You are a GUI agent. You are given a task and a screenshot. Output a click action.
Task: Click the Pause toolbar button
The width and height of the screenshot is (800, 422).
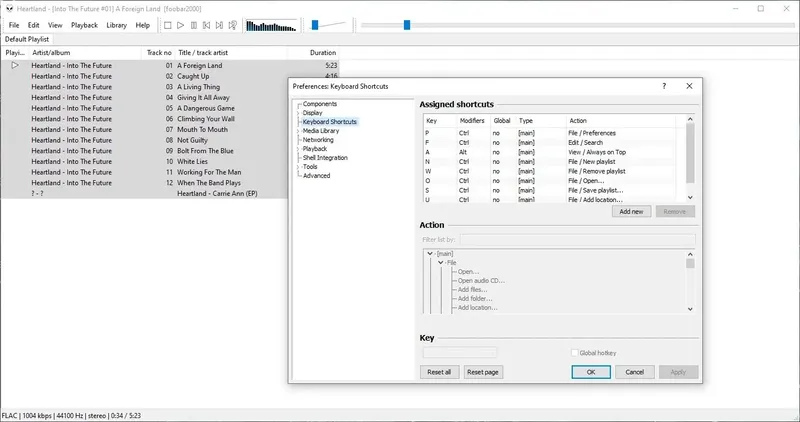click(x=194, y=25)
